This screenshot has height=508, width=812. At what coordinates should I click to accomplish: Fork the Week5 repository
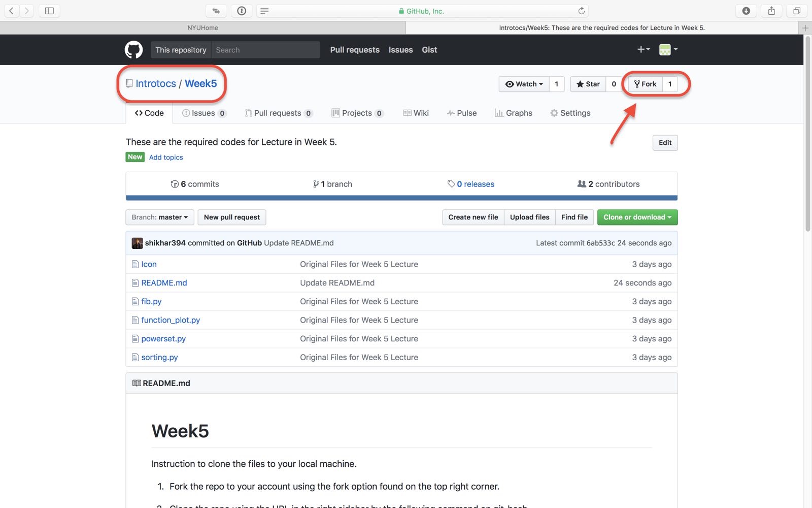pos(646,84)
